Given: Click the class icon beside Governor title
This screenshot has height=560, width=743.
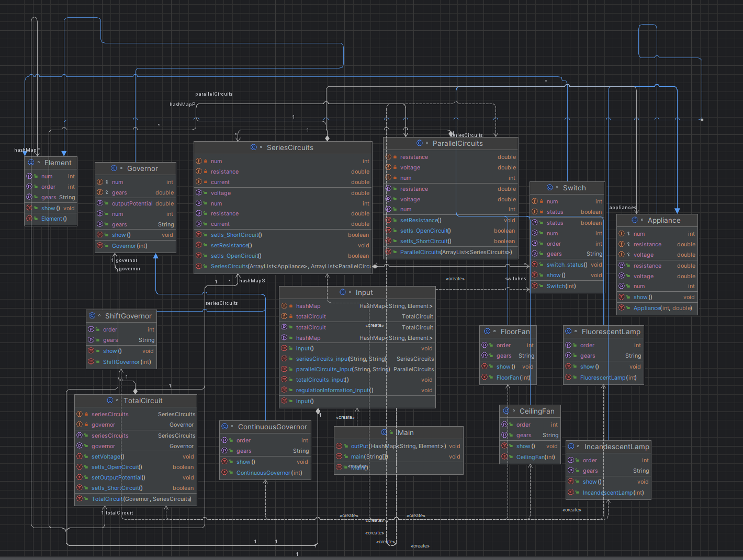Looking at the screenshot, I should click(x=114, y=168).
